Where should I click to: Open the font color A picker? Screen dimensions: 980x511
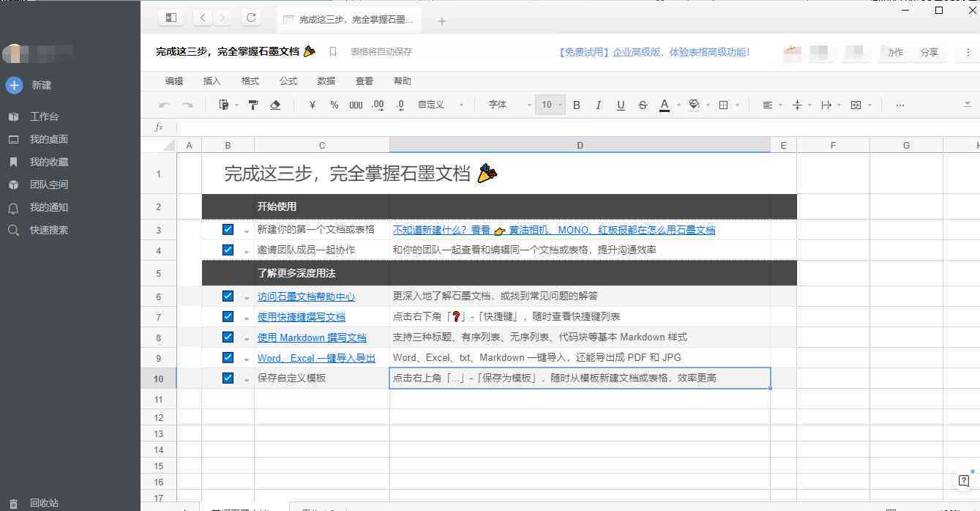[x=665, y=105]
